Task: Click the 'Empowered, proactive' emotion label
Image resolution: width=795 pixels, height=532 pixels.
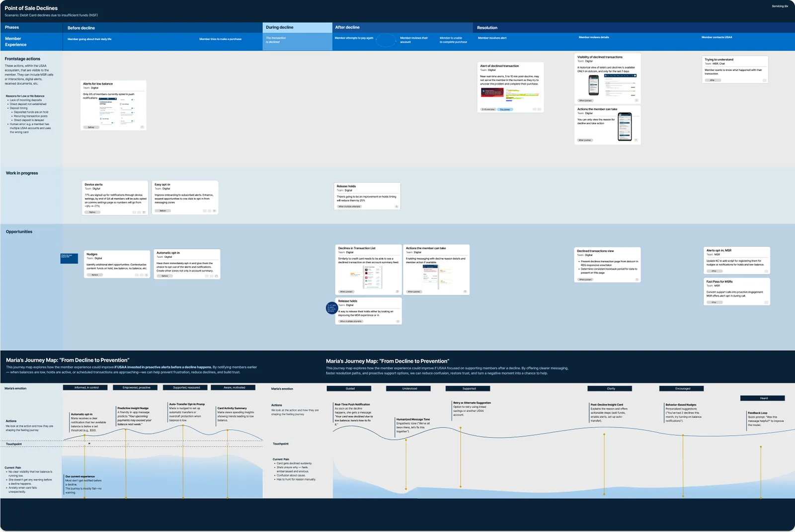Action: point(136,387)
